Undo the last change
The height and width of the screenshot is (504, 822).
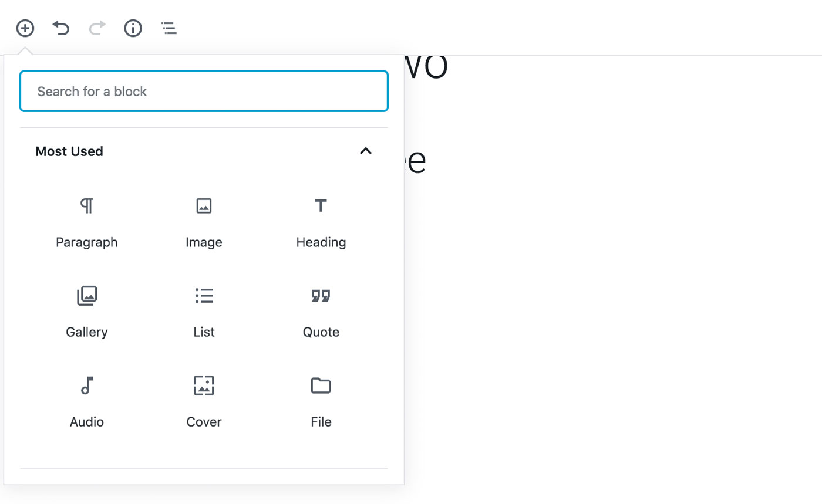(61, 28)
